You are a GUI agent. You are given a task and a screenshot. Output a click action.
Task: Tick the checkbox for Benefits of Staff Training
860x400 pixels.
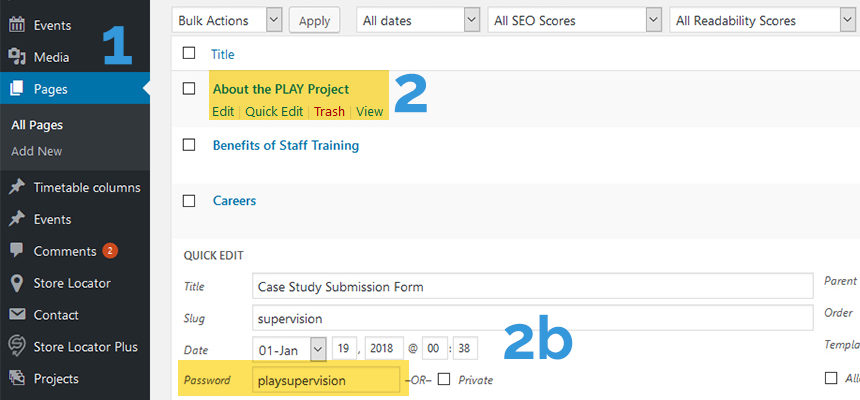coord(189,145)
